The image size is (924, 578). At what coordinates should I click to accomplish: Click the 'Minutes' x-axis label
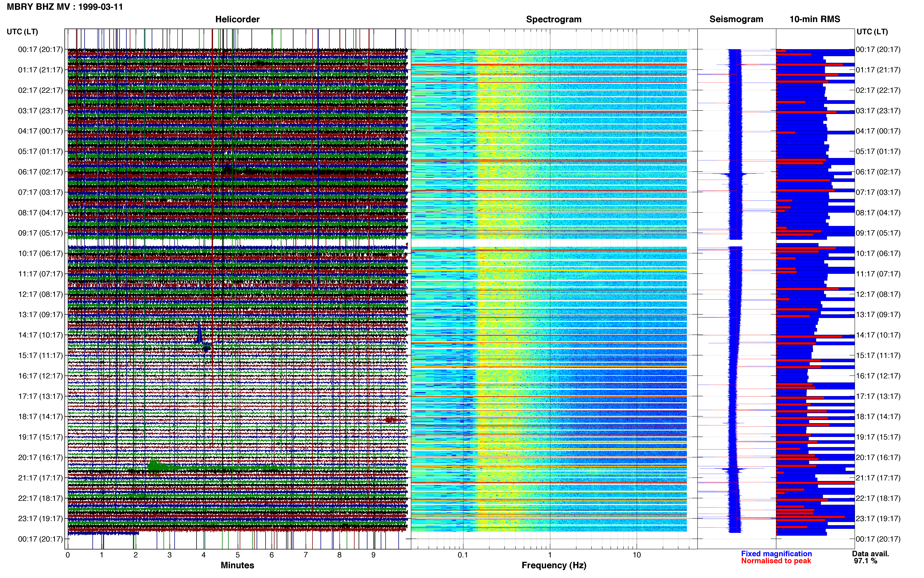[237, 565]
